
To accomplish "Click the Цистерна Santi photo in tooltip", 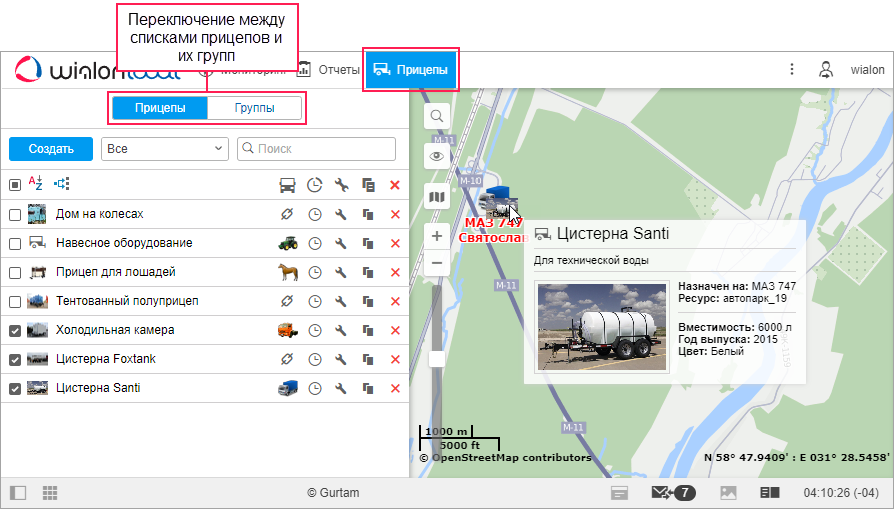I will pyautogui.click(x=602, y=327).
